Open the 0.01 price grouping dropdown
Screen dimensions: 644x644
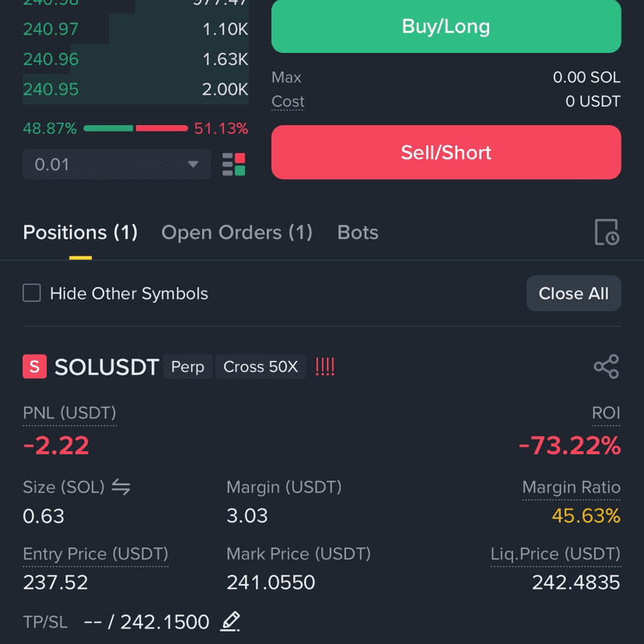pyautogui.click(x=117, y=164)
